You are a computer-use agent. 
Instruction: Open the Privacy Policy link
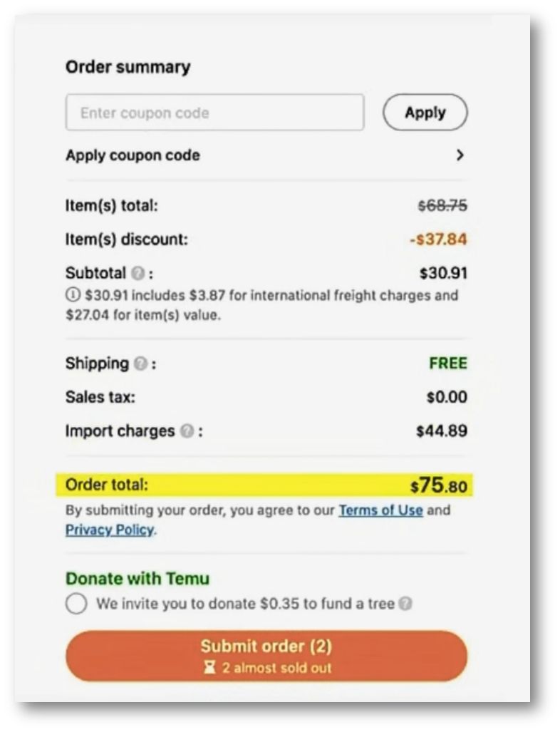109,530
